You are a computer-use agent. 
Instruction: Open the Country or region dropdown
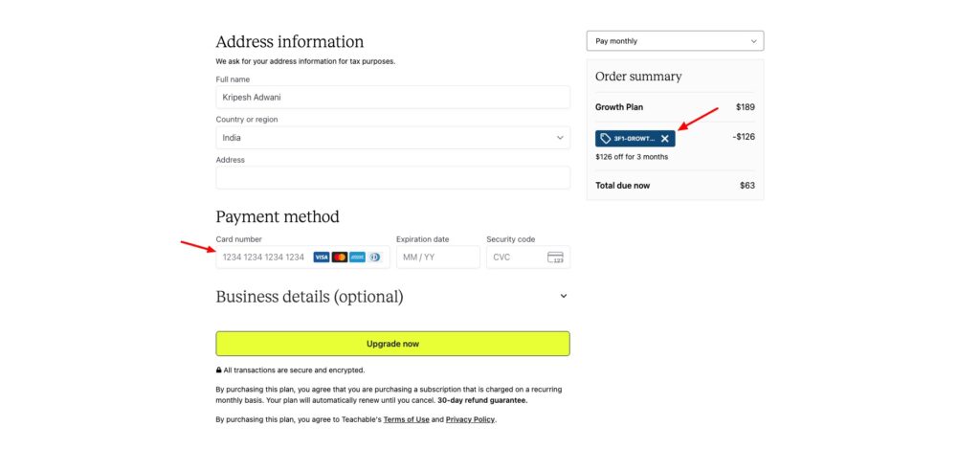click(392, 138)
